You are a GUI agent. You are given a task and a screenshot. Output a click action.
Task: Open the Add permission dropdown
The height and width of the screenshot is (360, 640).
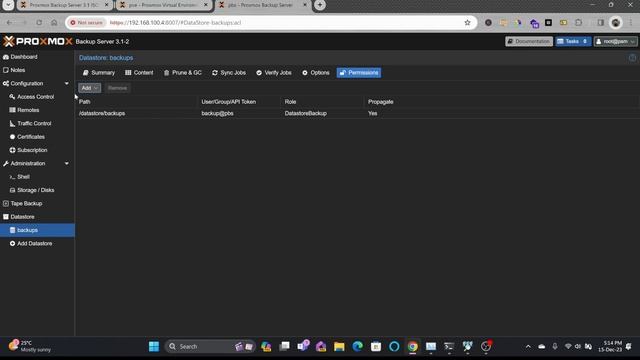[x=89, y=88]
